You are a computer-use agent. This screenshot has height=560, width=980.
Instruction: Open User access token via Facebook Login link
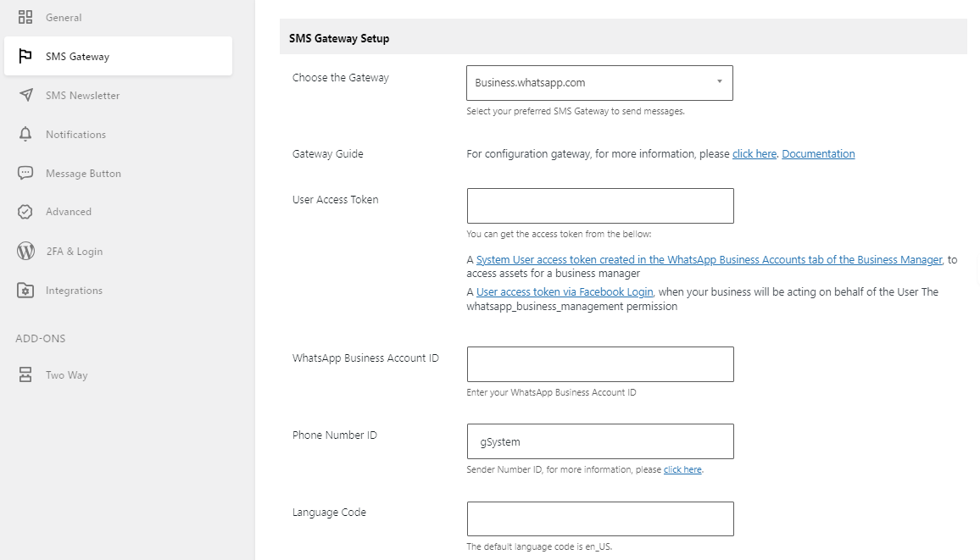click(x=565, y=291)
